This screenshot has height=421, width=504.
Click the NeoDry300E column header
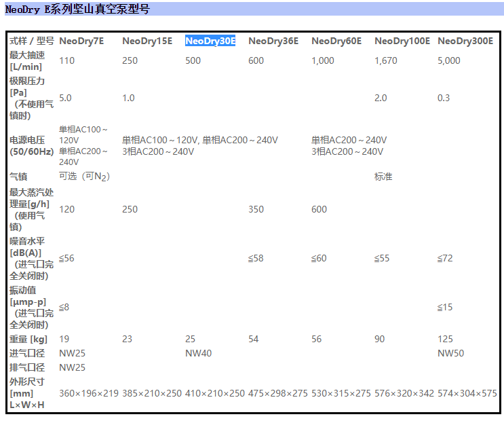[465, 41]
